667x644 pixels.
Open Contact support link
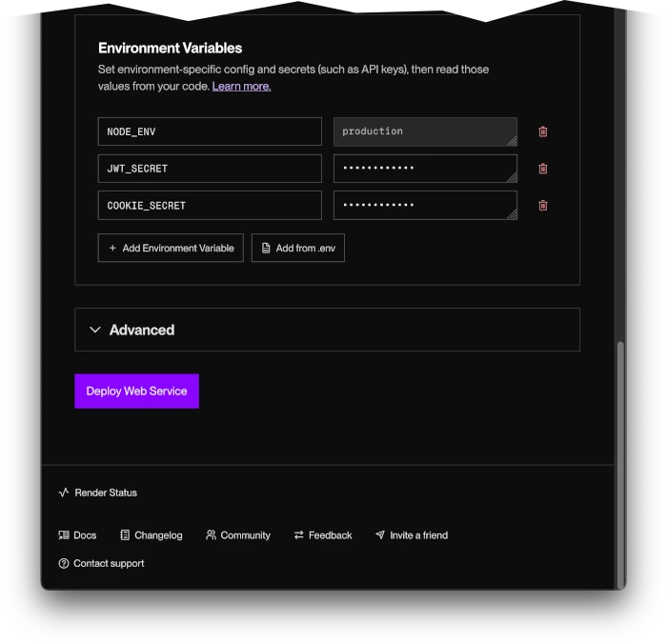pos(101,564)
